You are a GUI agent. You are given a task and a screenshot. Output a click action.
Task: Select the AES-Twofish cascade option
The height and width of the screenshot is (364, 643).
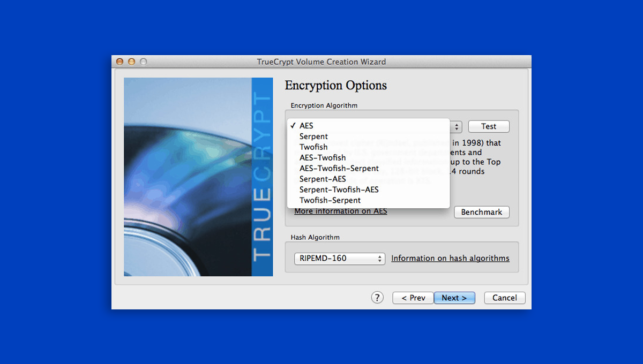tap(368, 158)
